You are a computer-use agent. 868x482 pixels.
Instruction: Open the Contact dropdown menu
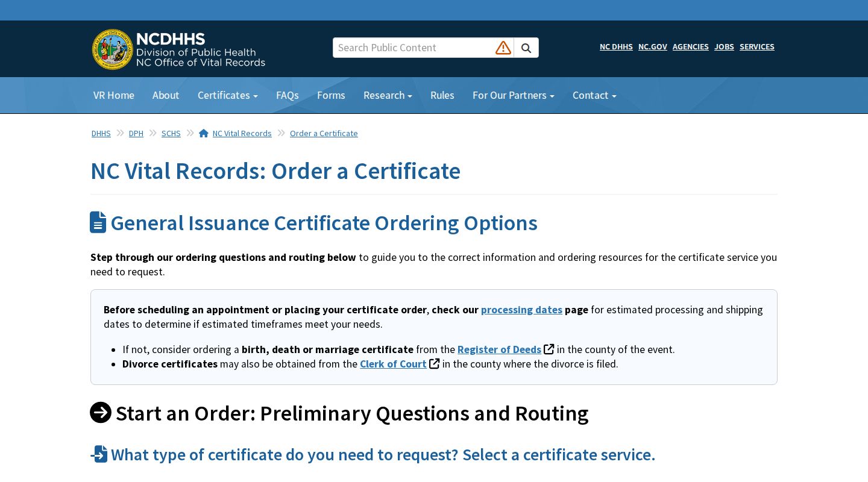pos(594,95)
